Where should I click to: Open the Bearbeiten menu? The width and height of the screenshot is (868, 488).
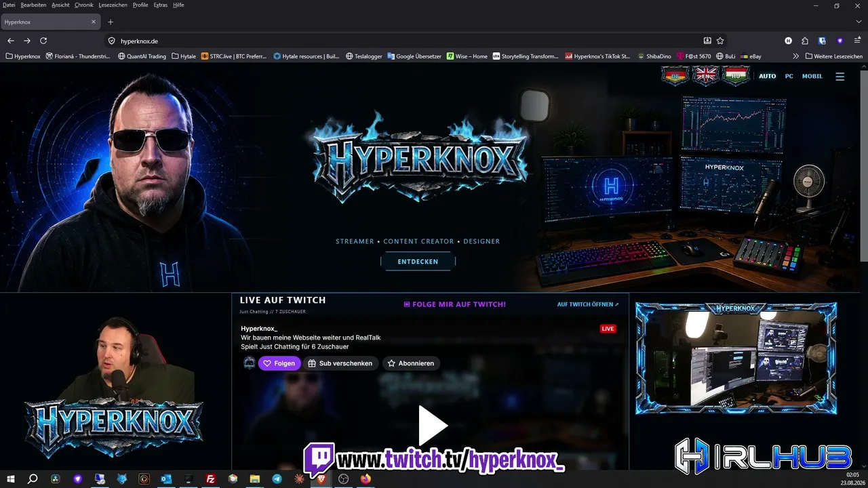click(33, 5)
